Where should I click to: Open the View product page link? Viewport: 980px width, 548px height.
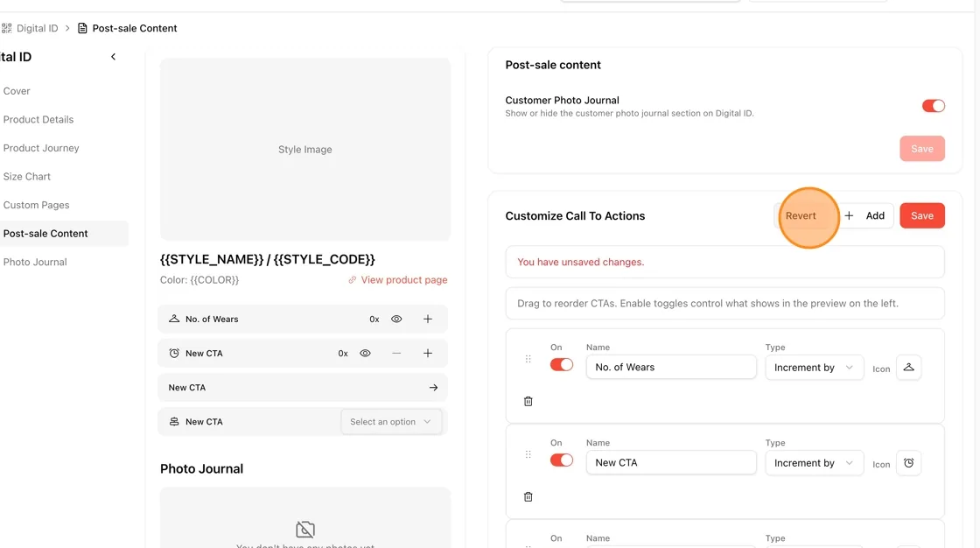397,279
